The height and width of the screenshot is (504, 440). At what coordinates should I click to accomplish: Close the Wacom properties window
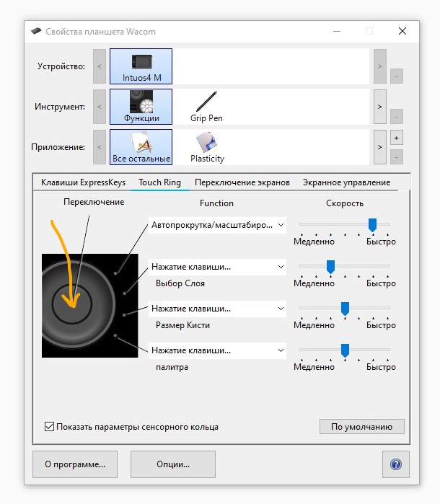click(402, 31)
